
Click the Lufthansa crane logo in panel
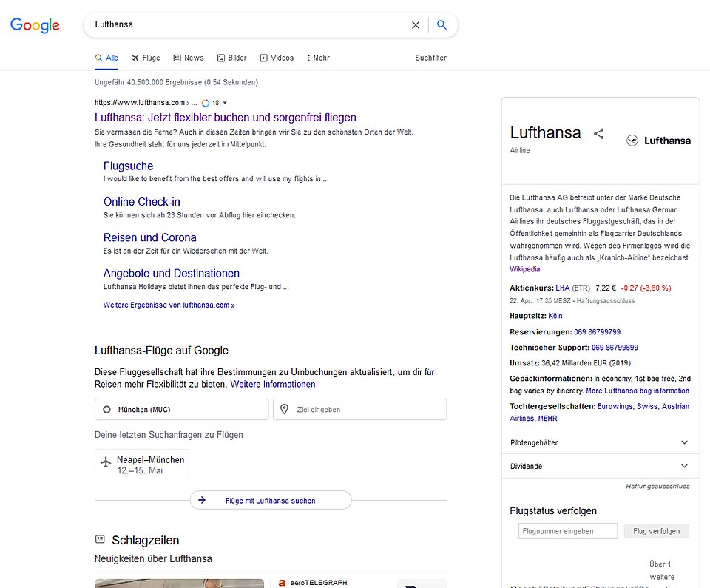pos(632,141)
